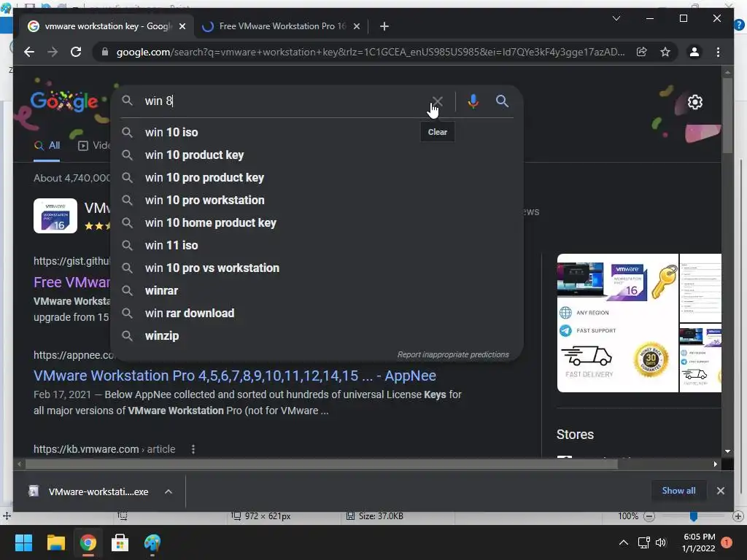Click the blue search magnifier button
Viewport: 747px width, 560px height.
click(x=502, y=101)
